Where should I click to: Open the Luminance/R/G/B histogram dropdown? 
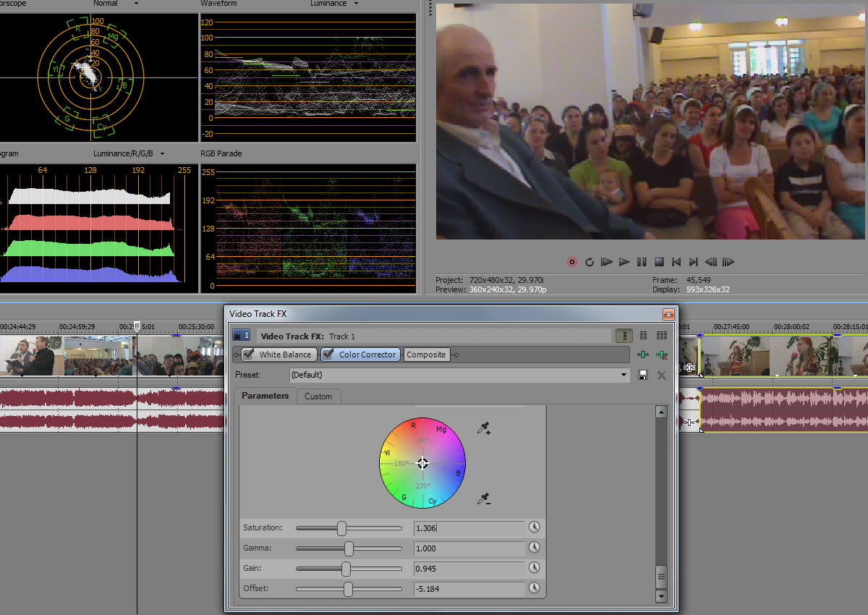pos(162,154)
